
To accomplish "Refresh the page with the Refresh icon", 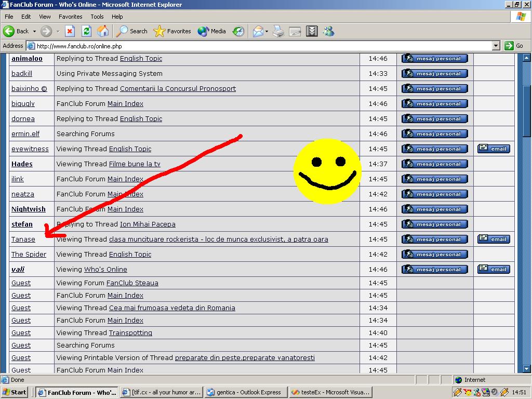I will coord(86,31).
